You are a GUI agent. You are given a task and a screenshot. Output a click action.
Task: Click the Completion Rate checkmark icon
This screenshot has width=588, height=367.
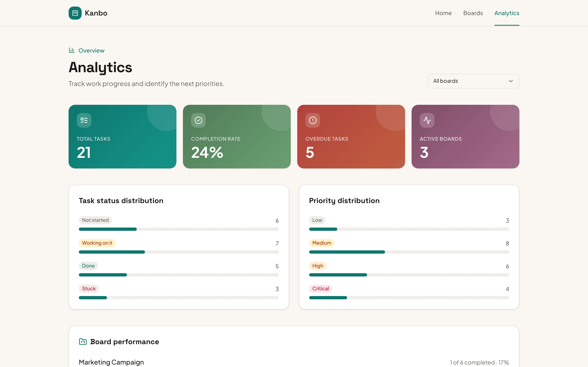pyautogui.click(x=198, y=120)
